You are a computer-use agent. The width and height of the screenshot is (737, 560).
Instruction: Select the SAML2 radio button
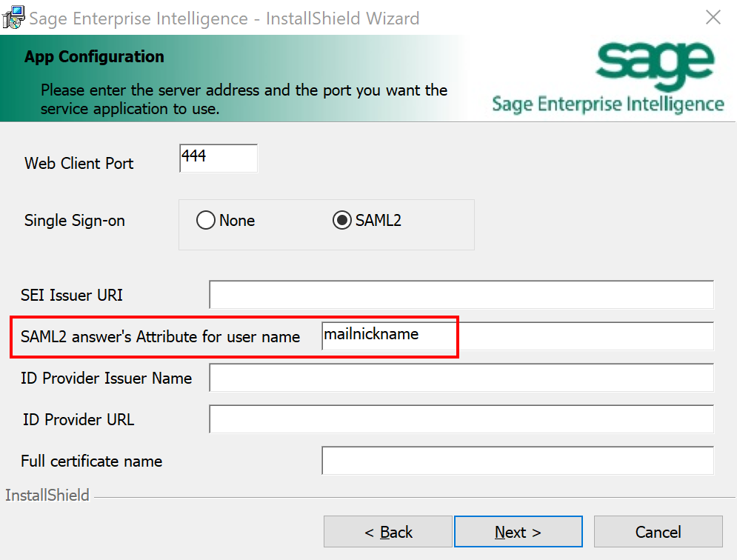[342, 221]
